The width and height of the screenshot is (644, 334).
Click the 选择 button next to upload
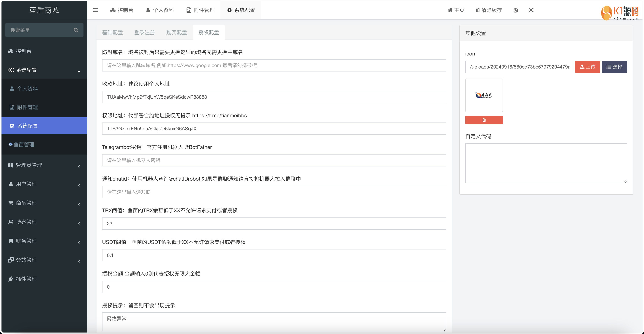(x=614, y=67)
